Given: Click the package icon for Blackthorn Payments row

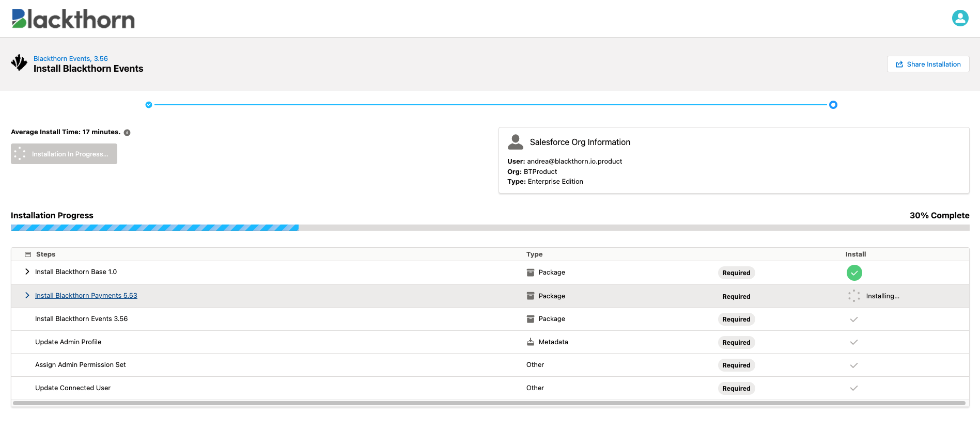Looking at the screenshot, I should pyautogui.click(x=530, y=296).
